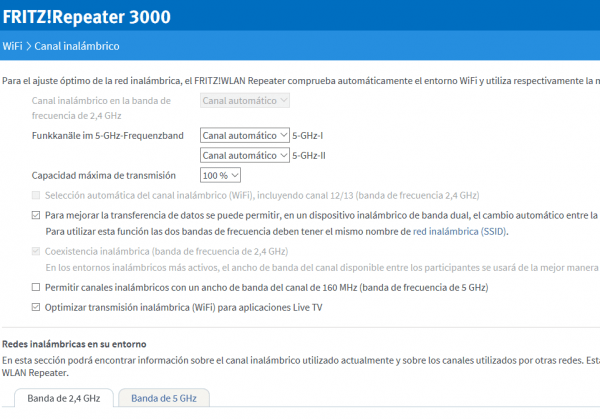This screenshot has height=419, width=600.
Task: Open the red inalámbrica (SSID) link
Action: coord(460,232)
